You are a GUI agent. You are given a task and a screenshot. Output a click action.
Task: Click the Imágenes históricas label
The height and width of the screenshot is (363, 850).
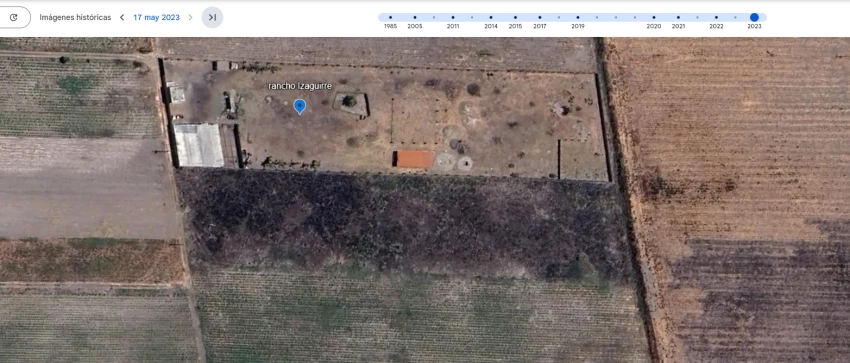tap(75, 17)
